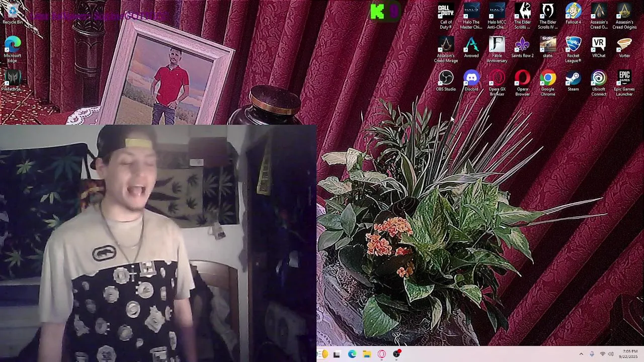
Task: Select the Google Chrome desktop shortcut
Action: pos(548,83)
